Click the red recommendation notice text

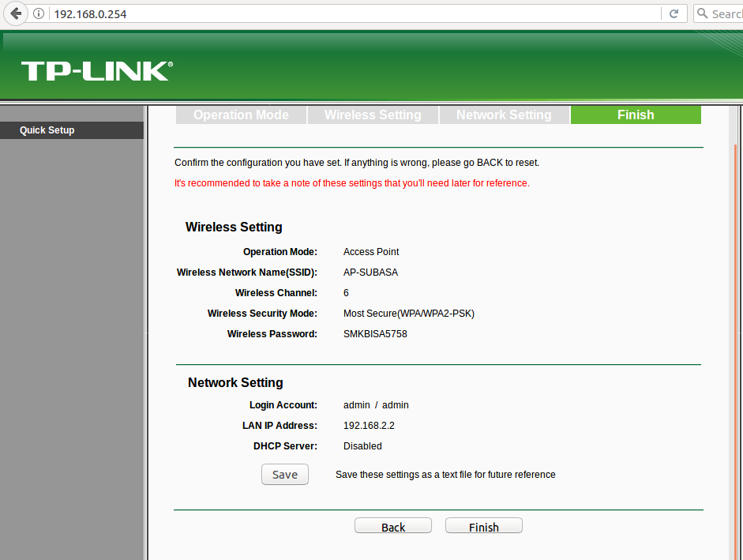[x=352, y=182]
